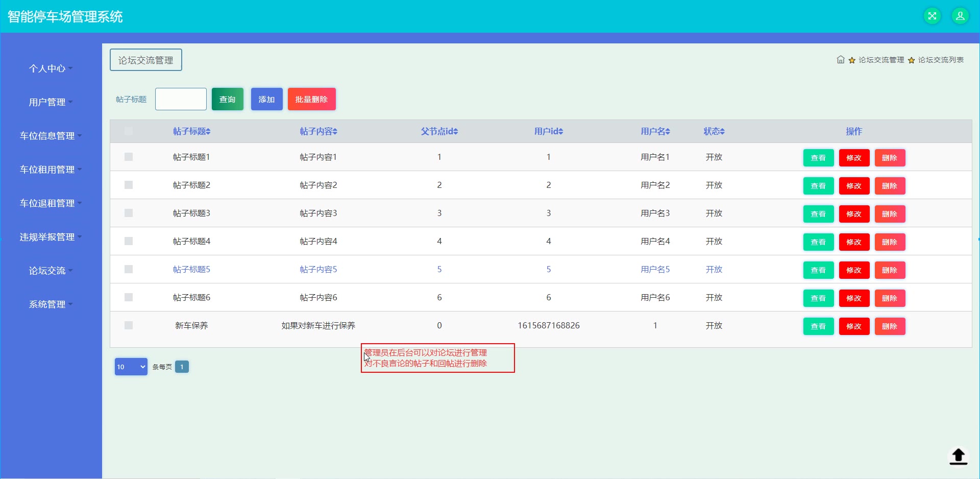Edit the 帖子标题6 row with 修改
Image resolution: width=980 pixels, height=479 pixels.
(x=854, y=298)
